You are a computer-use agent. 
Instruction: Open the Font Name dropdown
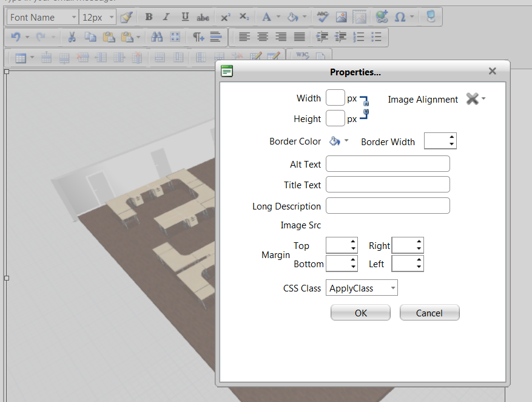42,17
